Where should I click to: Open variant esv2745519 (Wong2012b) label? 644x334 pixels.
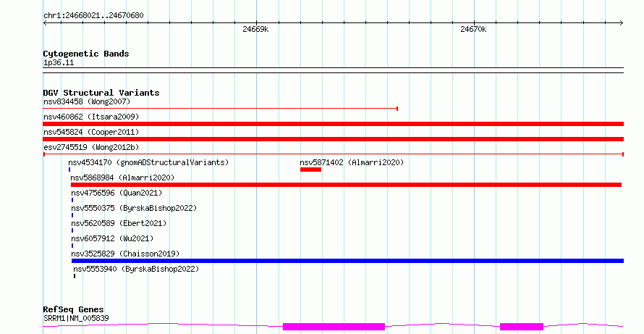pos(91,147)
